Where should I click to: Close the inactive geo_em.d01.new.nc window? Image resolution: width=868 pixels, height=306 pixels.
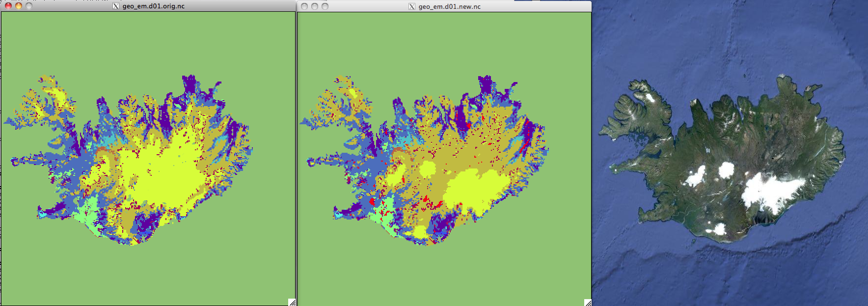click(304, 6)
